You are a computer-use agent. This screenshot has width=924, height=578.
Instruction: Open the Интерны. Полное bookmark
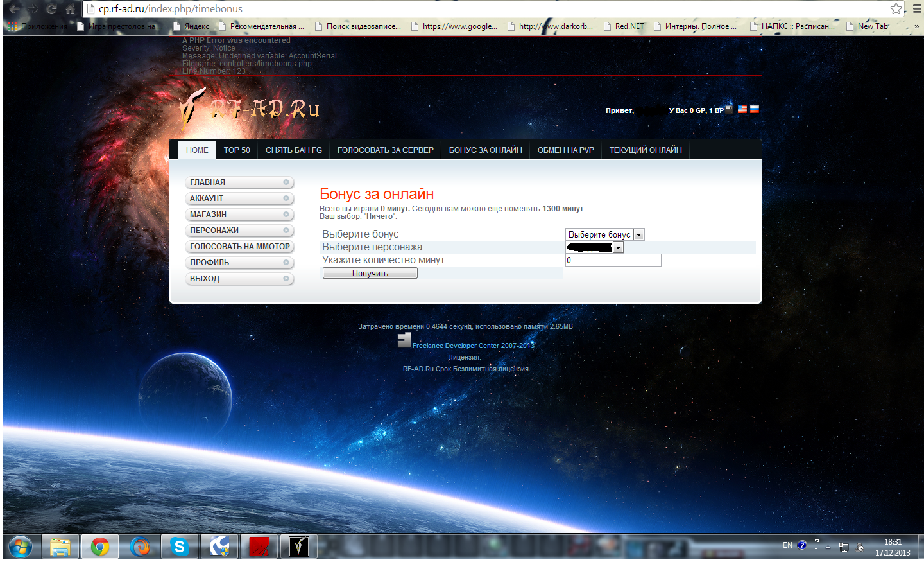[x=696, y=26]
